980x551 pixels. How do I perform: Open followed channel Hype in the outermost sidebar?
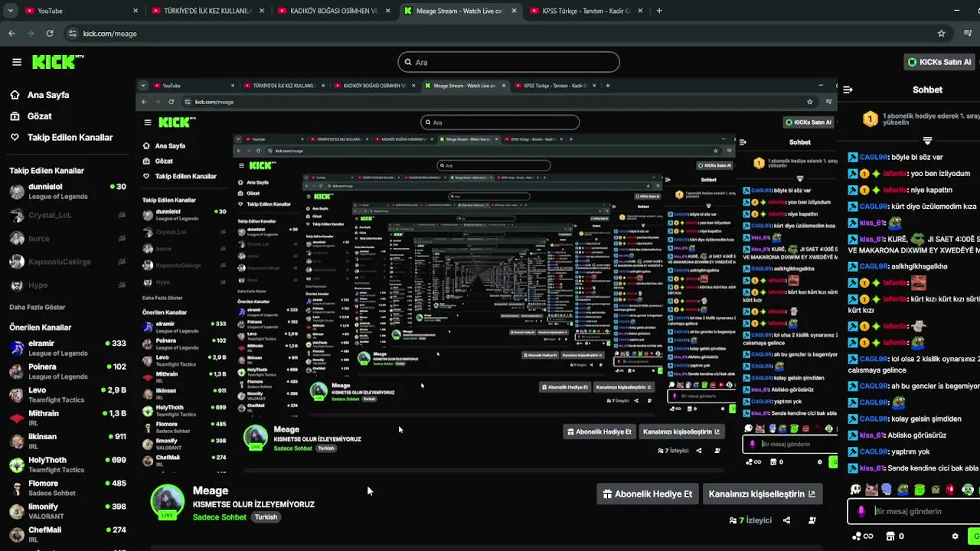click(67, 285)
